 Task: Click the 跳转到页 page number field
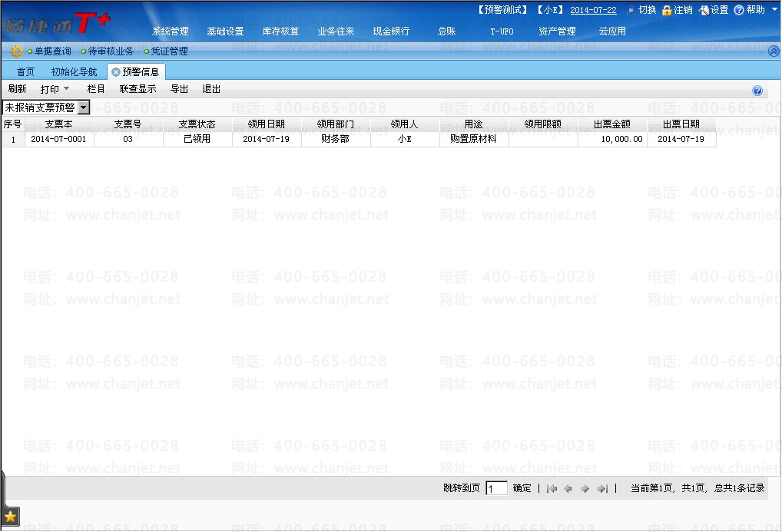497,488
